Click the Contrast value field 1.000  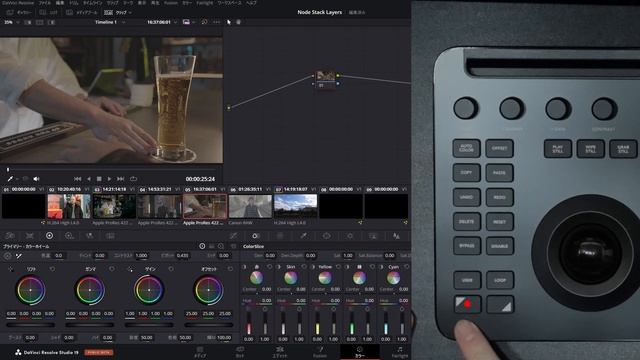[142, 256]
